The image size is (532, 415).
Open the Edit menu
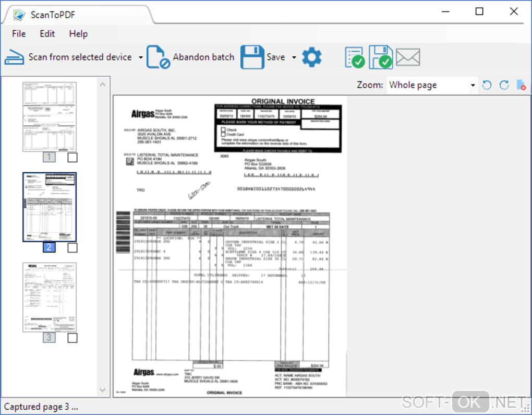pos(47,33)
